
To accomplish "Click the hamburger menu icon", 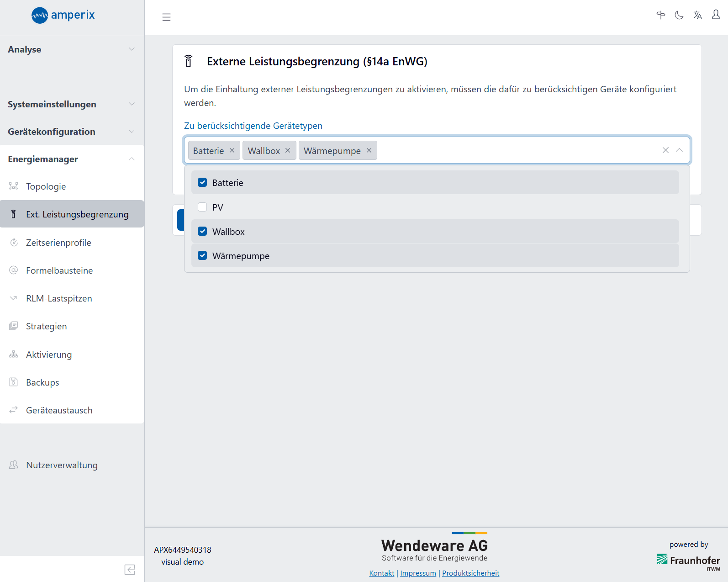I will tap(166, 17).
